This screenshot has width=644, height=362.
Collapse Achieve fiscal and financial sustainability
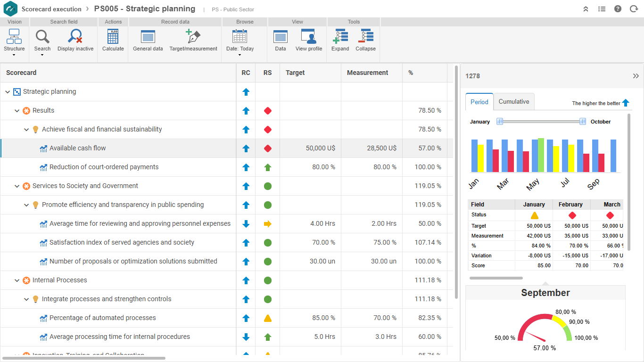26,130
